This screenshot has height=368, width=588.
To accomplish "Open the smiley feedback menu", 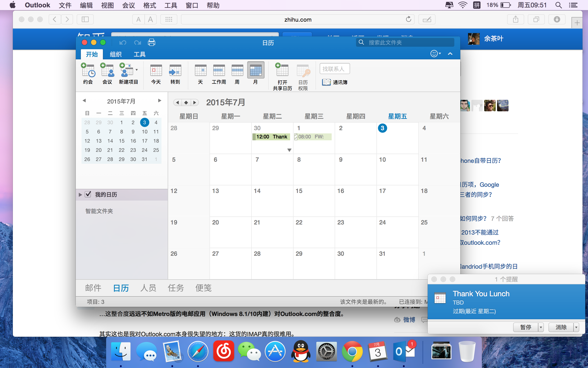I will pyautogui.click(x=435, y=54).
